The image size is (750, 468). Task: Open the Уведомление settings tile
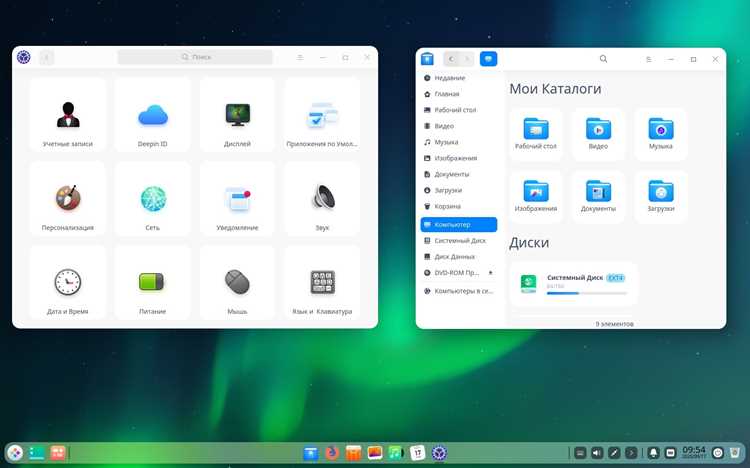237,199
